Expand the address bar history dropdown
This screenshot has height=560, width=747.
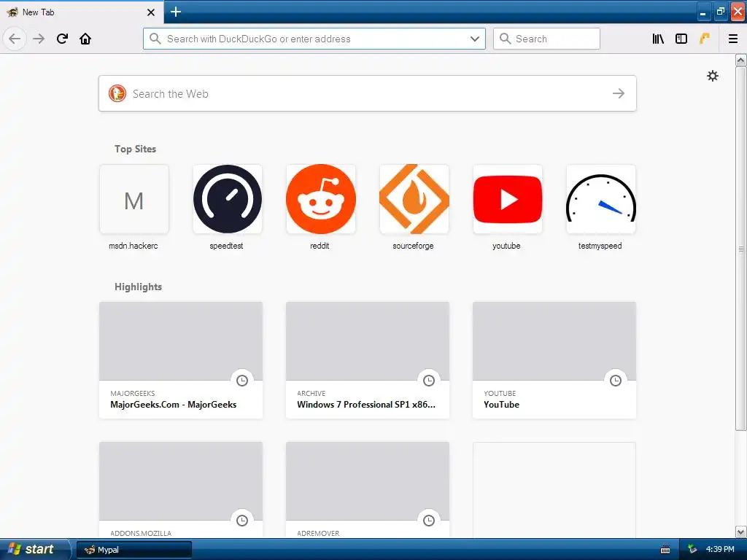pyautogui.click(x=474, y=39)
